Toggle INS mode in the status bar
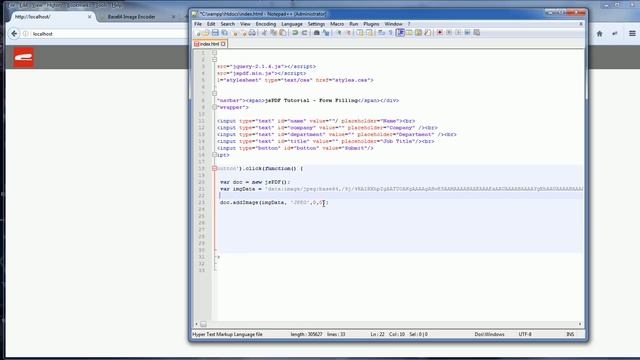The width and height of the screenshot is (640, 360). click(x=570, y=334)
